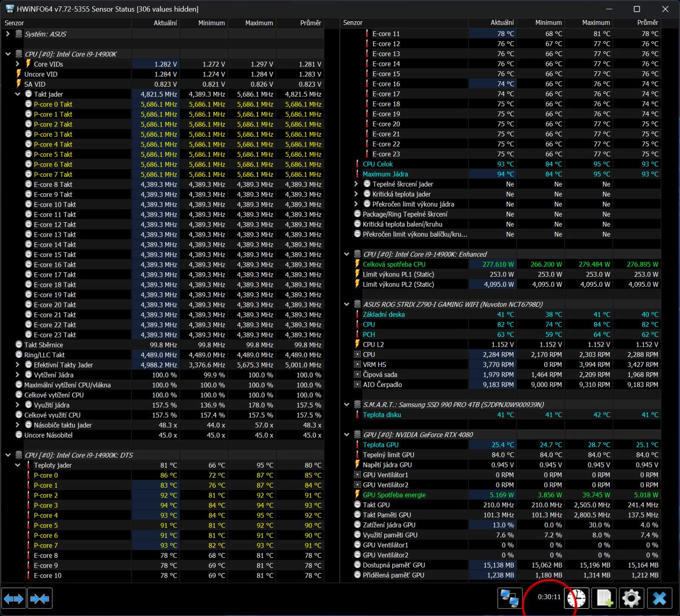The width and height of the screenshot is (680, 616).
Task: Select the Čipová sada fan row
Action: (501, 375)
